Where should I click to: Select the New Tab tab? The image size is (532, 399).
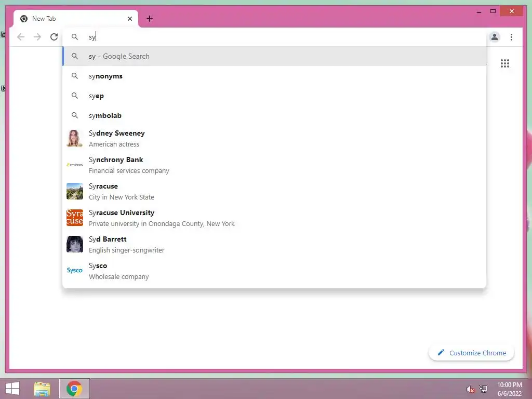[76, 19]
